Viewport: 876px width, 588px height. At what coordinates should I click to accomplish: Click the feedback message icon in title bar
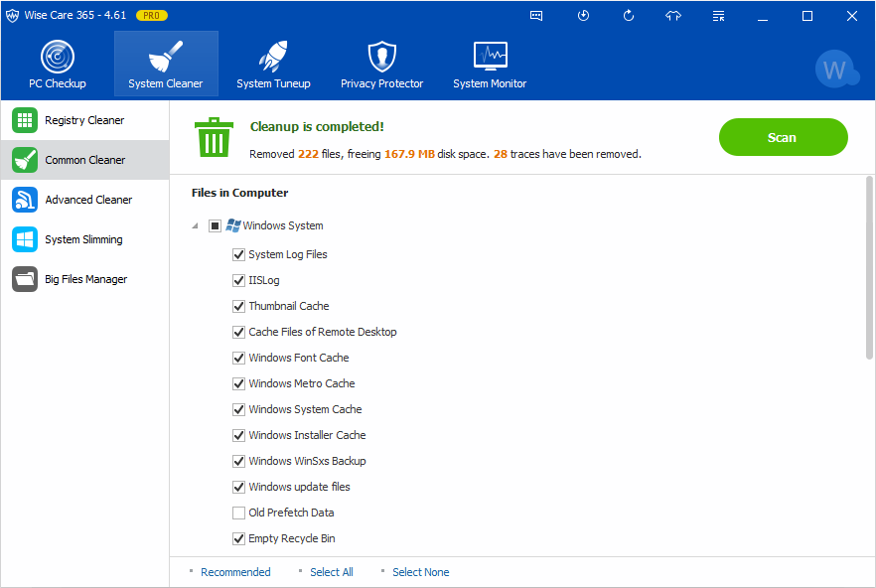coord(536,16)
